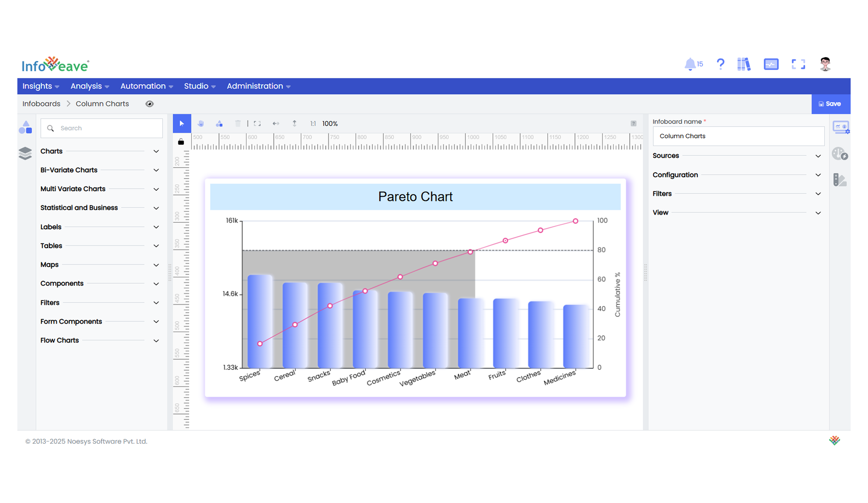The width and height of the screenshot is (868, 503).
Task: Expand the Tables category
Action: tap(100, 246)
